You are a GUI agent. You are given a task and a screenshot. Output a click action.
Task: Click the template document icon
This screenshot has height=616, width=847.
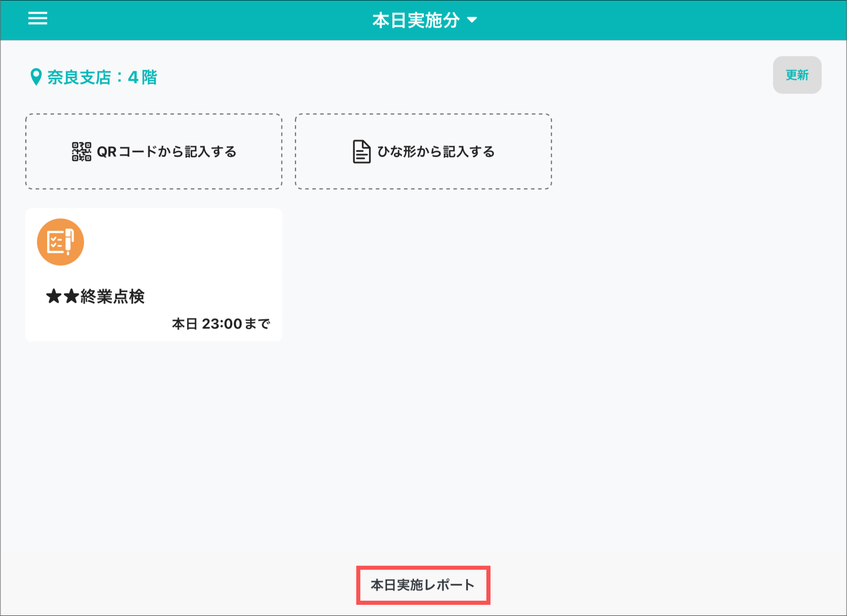tap(361, 152)
